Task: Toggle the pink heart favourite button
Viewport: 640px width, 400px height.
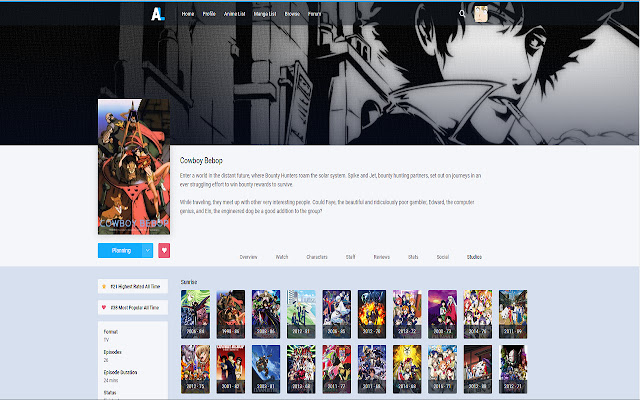Action: (x=164, y=250)
